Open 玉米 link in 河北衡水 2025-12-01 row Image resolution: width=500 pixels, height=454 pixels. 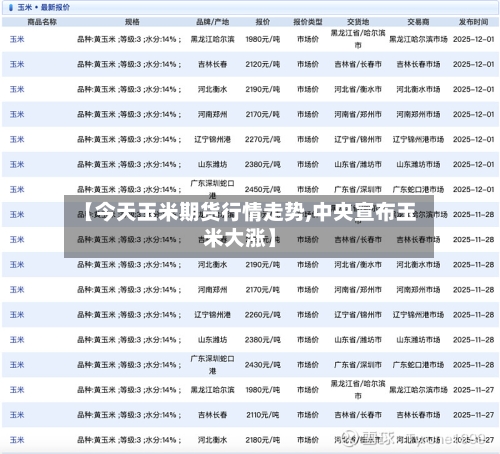point(17,89)
